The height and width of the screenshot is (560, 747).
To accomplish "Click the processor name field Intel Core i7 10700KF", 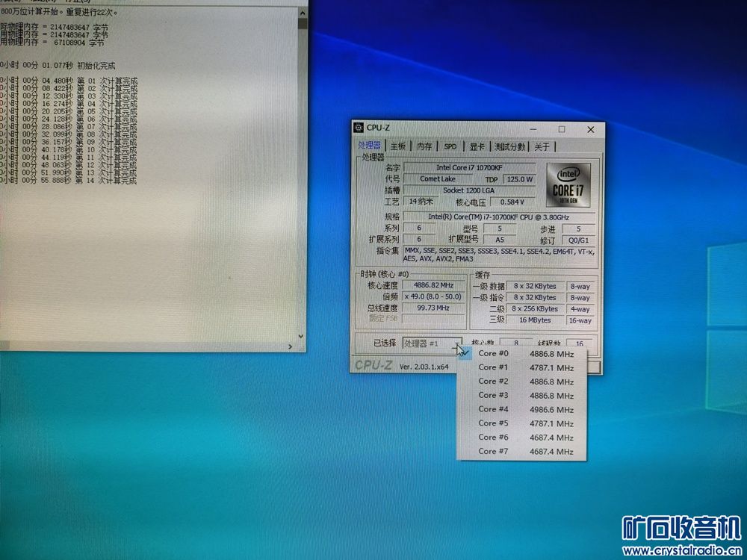I will pos(469,167).
